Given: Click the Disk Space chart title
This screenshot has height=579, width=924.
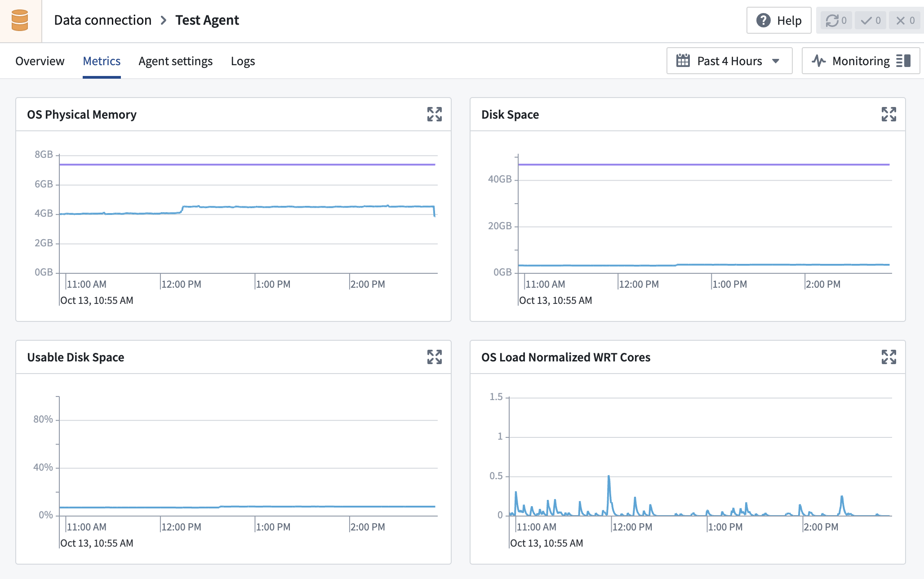Looking at the screenshot, I should pyautogui.click(x=510, y=115).
